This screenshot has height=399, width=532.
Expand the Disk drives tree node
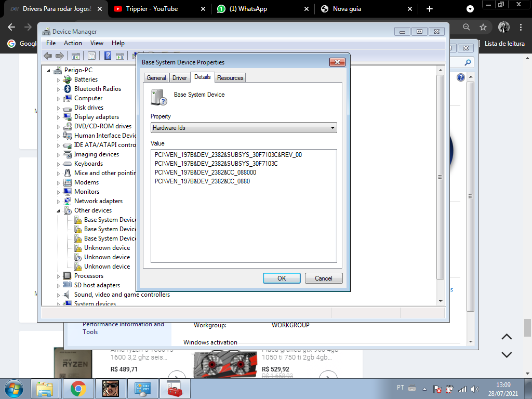tap(58, 108)
